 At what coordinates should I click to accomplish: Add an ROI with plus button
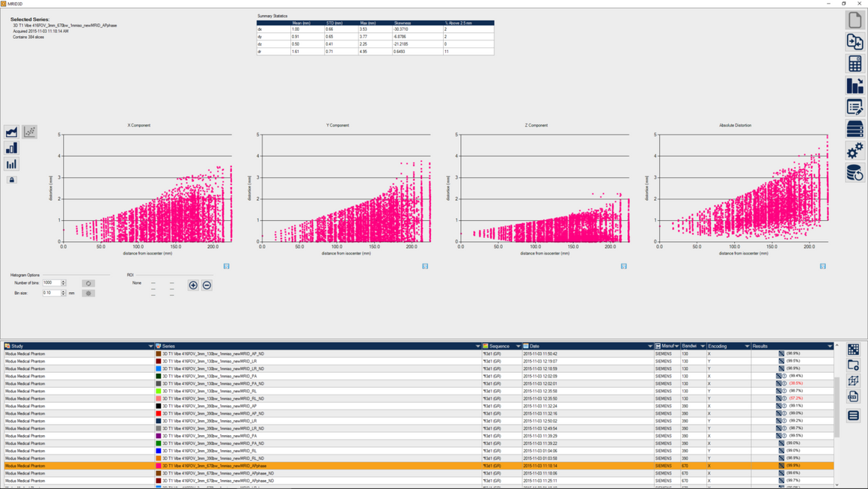[x=193, y=285]
